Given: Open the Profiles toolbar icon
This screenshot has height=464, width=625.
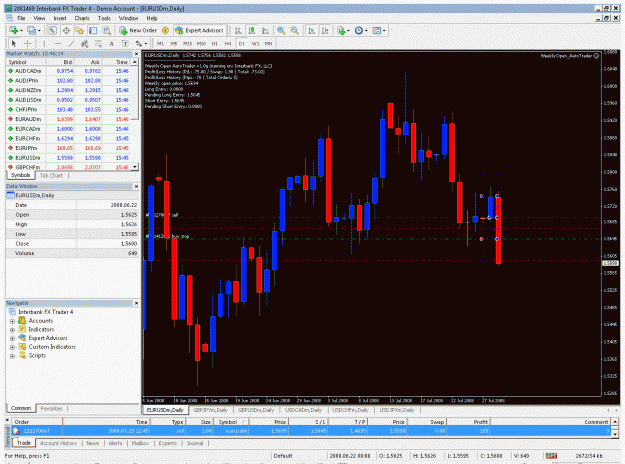Looking at the screenshot, I should pyautogui.click(x=31, y=30).
